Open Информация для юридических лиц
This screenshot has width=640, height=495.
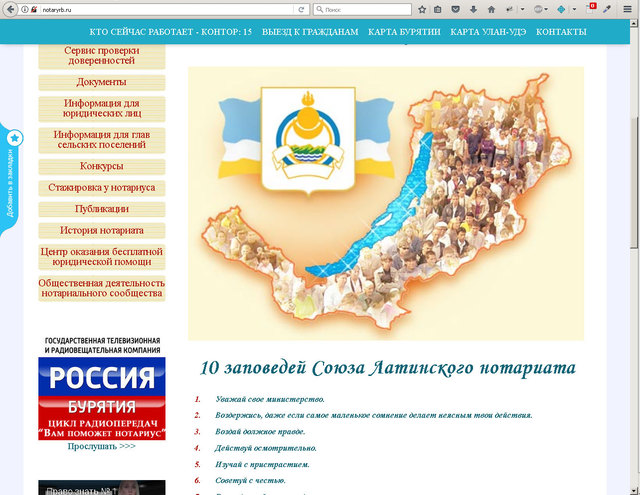[102, 109]
